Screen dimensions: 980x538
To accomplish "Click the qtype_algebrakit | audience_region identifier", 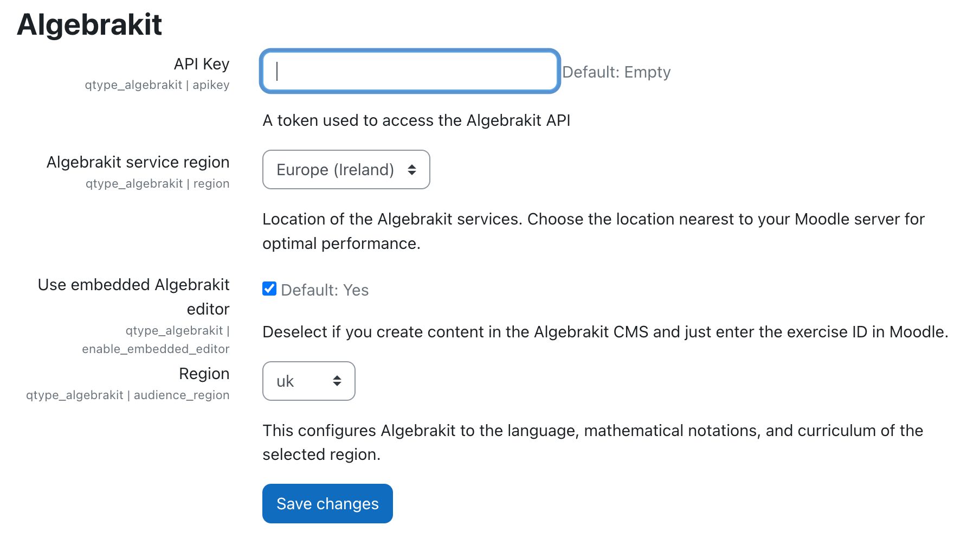I will pyautogui.click(x=128, y=395).
